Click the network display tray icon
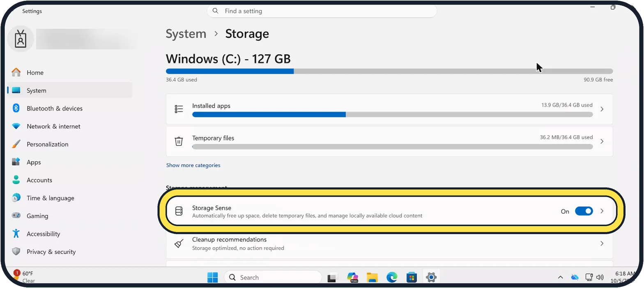644x288 pixels. click(x=589, y=277)
